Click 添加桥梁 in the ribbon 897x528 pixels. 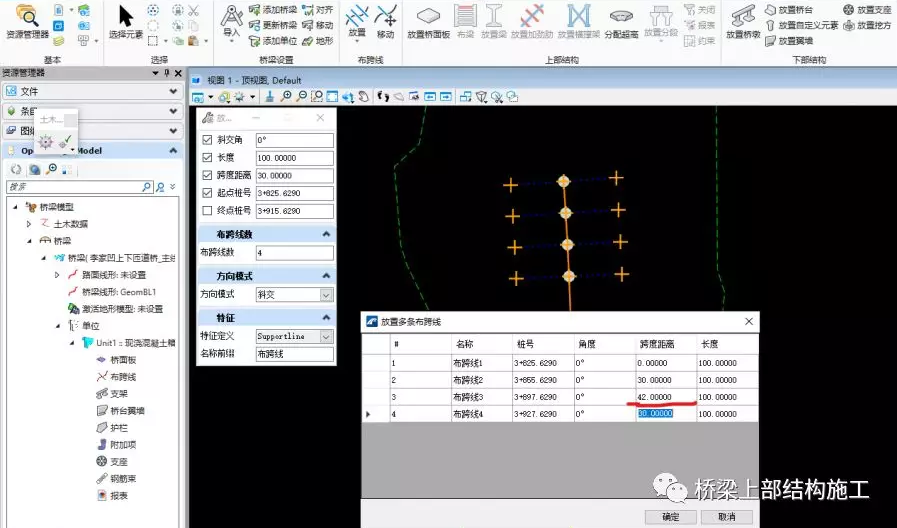(x=273, y=10)
